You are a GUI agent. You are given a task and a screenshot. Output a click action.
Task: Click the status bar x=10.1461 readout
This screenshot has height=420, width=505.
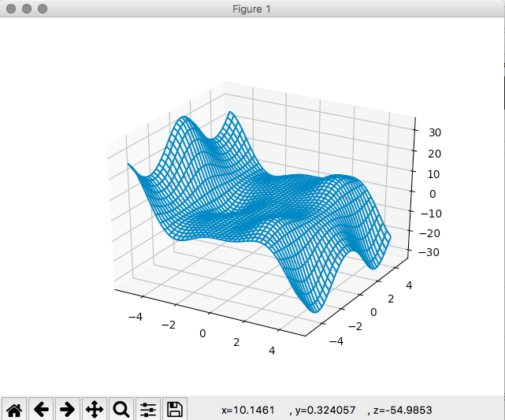[247, 410]
